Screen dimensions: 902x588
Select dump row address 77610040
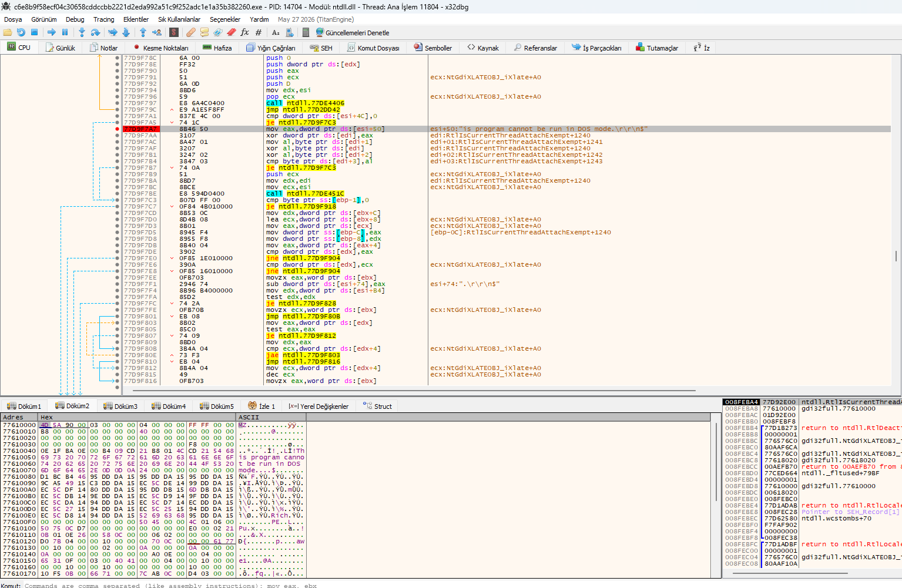tap(19, 451)
